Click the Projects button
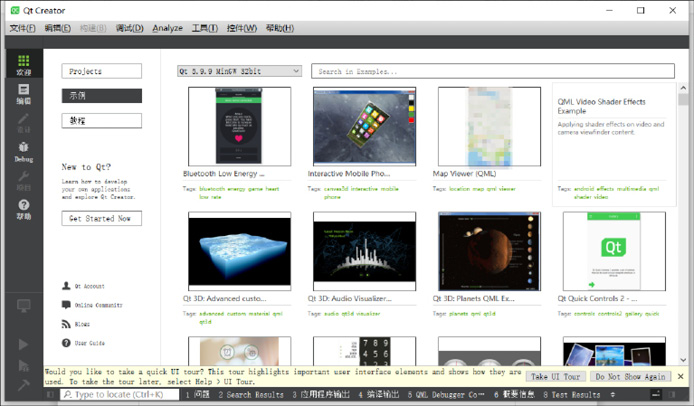This screenshot has height=406, width=694. (x=102, y=71)
